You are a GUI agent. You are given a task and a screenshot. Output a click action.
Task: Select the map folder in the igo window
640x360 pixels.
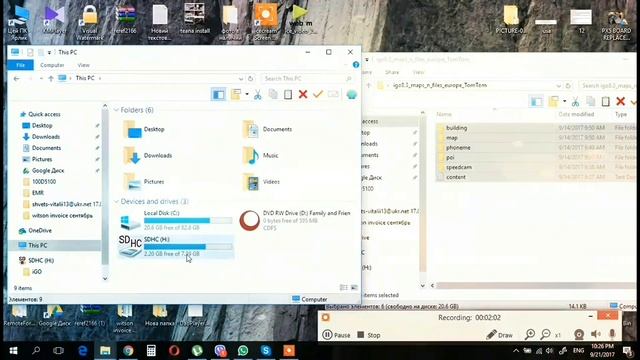(x=451, y=138)
